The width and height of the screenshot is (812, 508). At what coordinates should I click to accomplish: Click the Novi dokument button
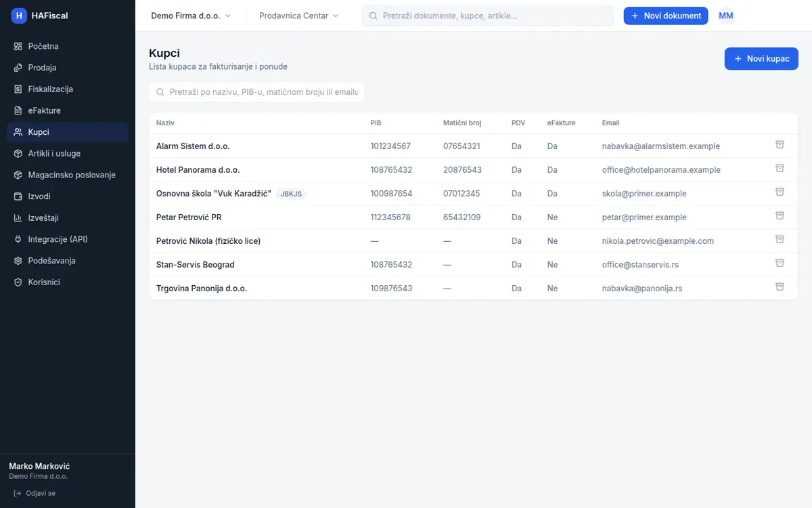666,16
